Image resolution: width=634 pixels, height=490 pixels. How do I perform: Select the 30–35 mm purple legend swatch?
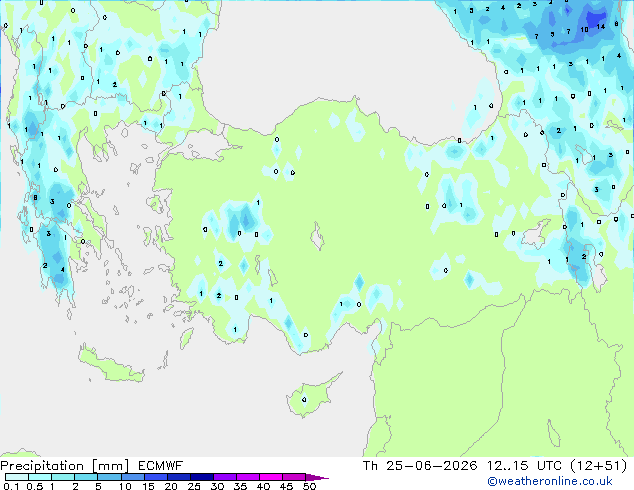click(x=224, y=477)
